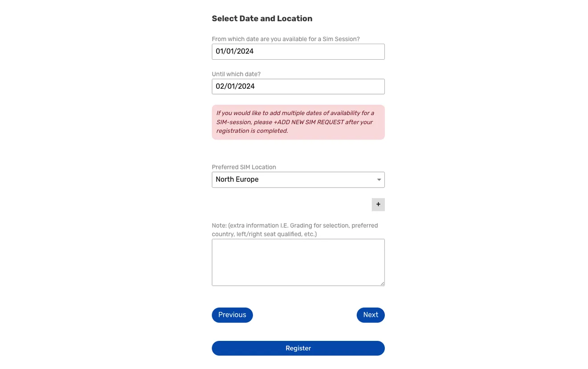Click the 'From which date' label
Viewport: 588px width, 369px height.
tap(286, 39)
